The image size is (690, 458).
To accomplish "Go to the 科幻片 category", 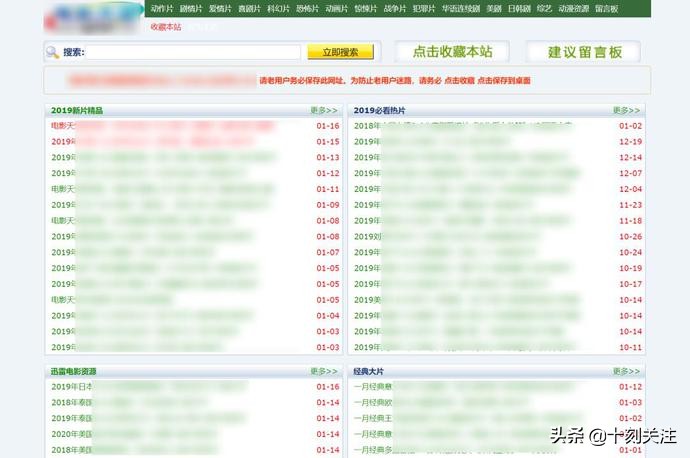I will (x=279, y=8).
